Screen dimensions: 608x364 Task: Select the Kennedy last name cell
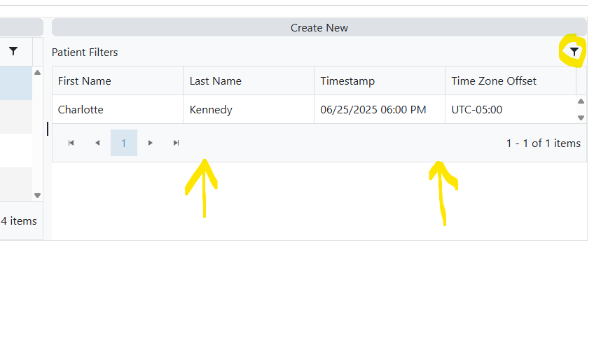[x=211, y=110]
